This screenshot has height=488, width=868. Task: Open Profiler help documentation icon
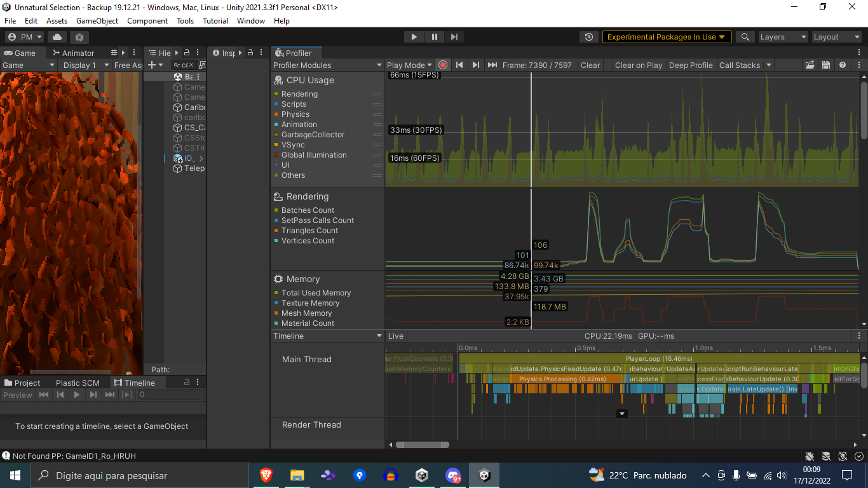tap(842, 65)
